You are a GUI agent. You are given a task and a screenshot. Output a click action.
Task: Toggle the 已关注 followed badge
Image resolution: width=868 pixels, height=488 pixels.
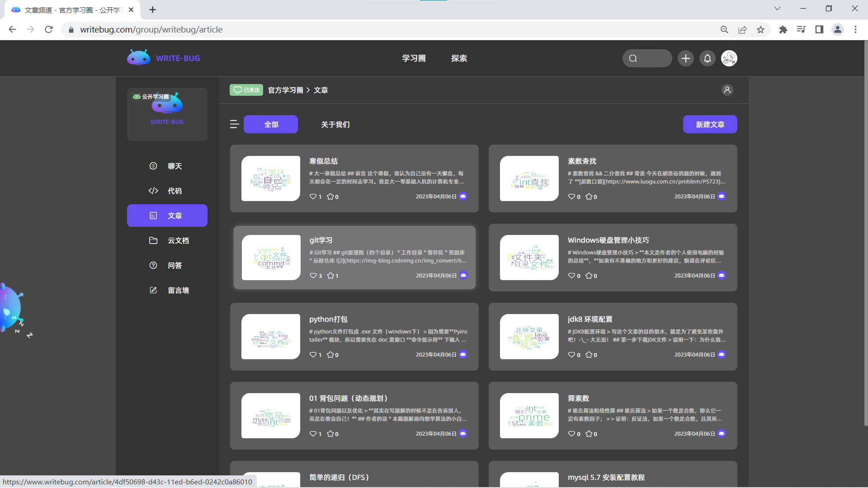point(246,90)
